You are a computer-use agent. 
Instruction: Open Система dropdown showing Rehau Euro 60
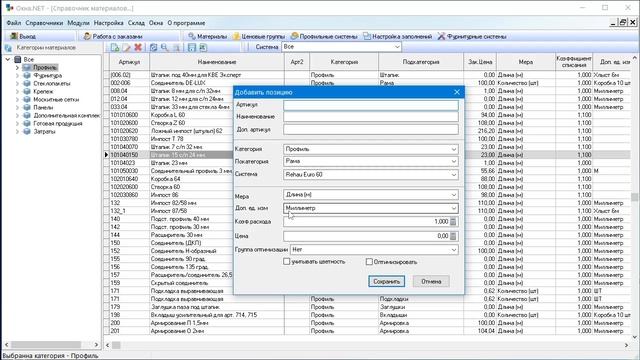453,175
